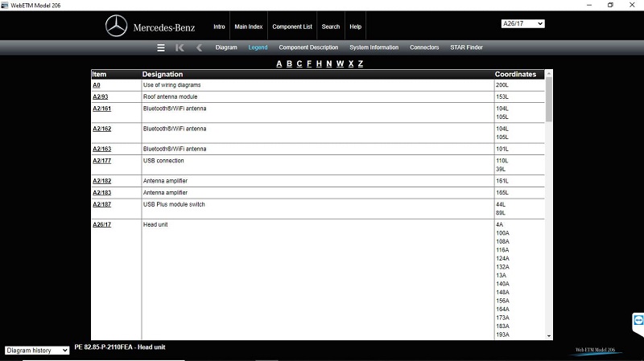
Task: Open item link A2/183
Action: click(102, 193)
